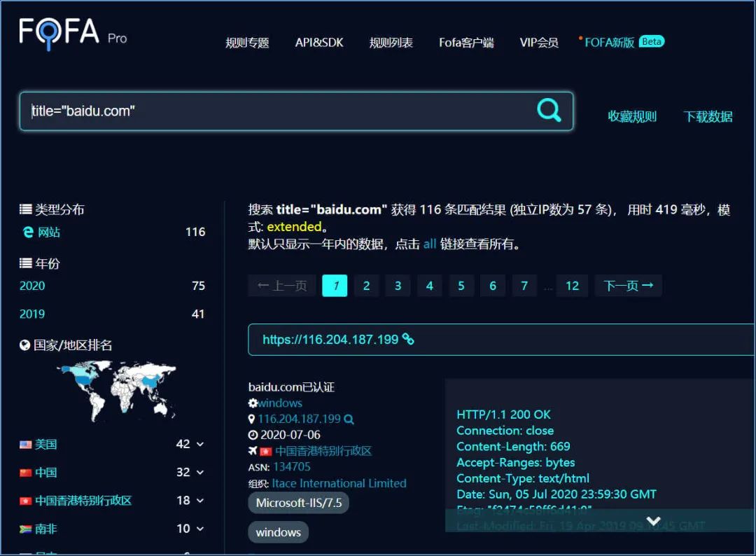756x556 pixels.
Task: Click the 网站 type filter
Action: tap(49, 232)
